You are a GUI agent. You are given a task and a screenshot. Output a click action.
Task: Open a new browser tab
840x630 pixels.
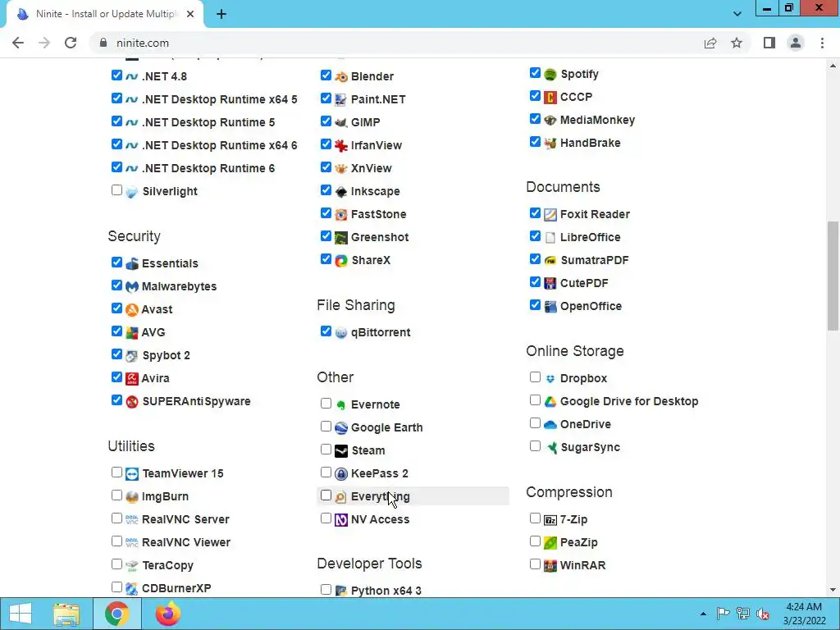click(221, 15)
